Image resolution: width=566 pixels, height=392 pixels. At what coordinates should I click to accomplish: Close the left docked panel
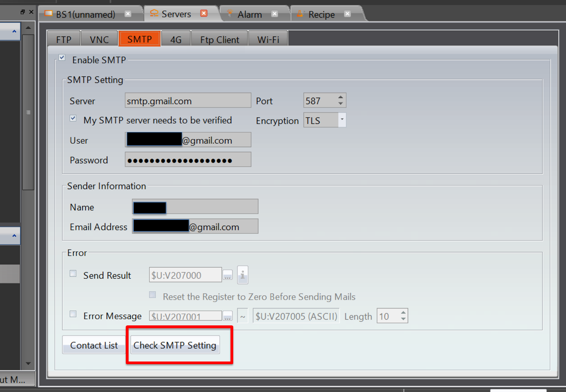pyautogui.click(x=31, y=12)
